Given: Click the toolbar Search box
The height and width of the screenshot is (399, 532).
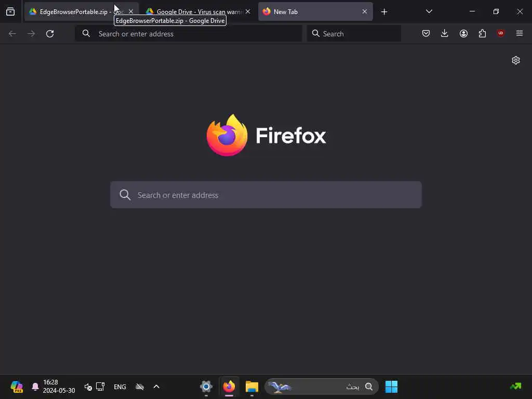Looking at the screenshot, I should pos(354,34).
